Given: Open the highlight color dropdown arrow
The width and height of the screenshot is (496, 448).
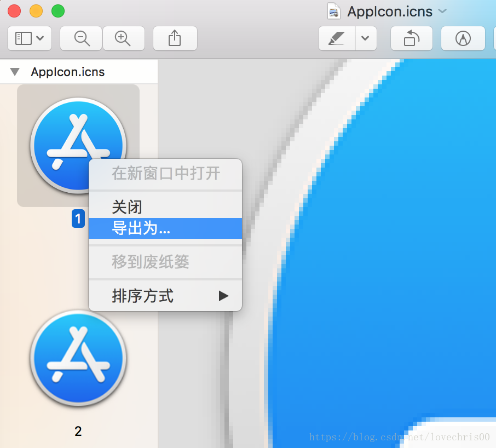Looking at the screenshot, I should point(366,38).
